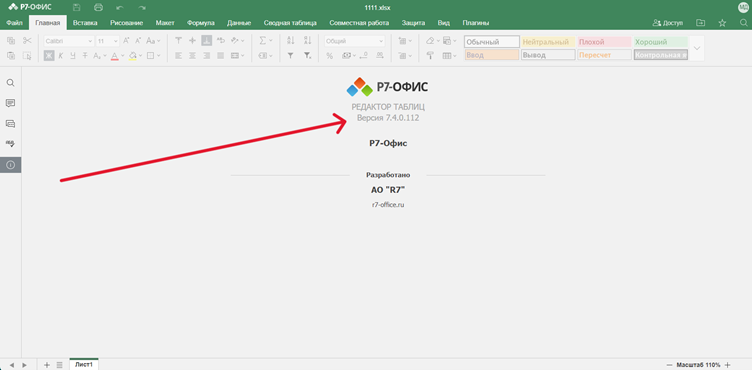Open the chat panel in left sidebar

click(10, 124)
